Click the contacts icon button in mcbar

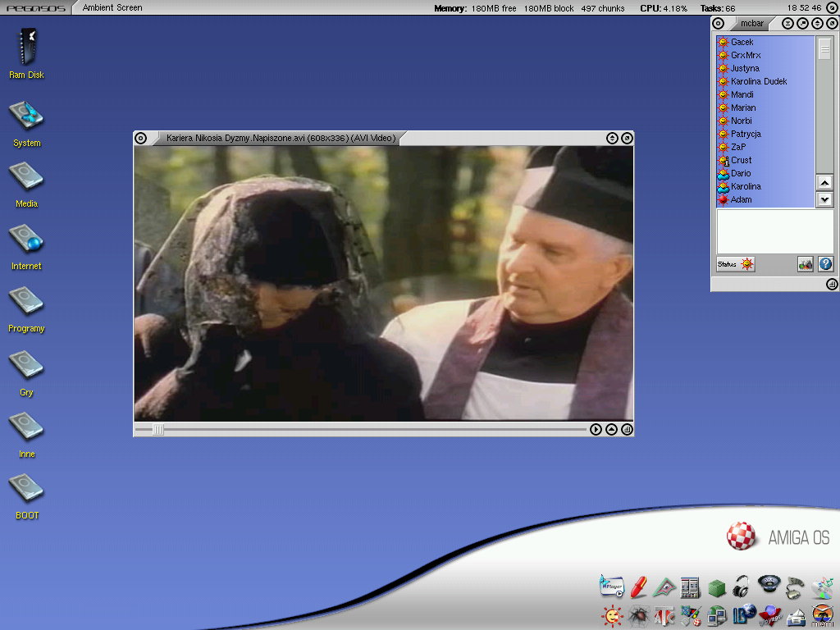806,263
